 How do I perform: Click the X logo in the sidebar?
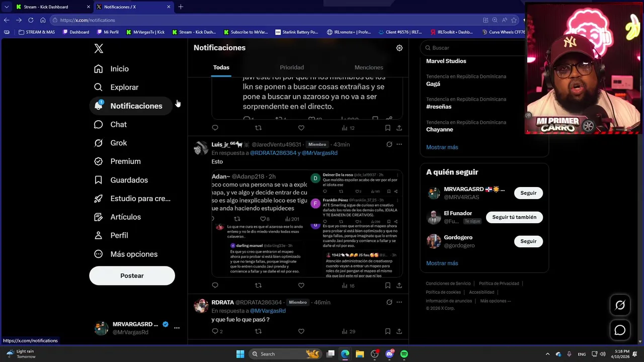(99, 48)
